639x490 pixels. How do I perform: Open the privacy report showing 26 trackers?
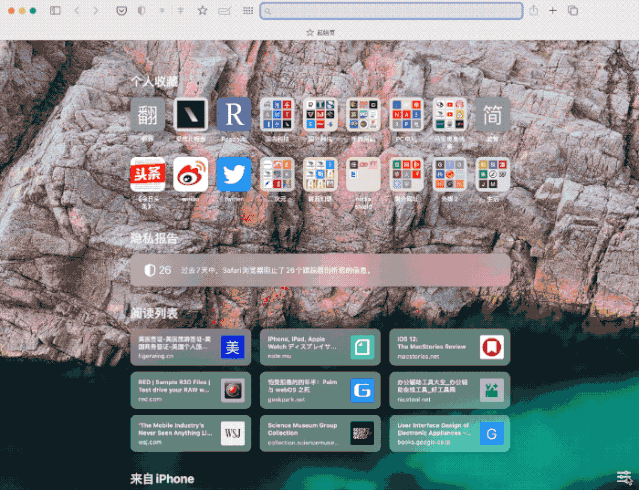pyautogui.click(x=320, y=270)
